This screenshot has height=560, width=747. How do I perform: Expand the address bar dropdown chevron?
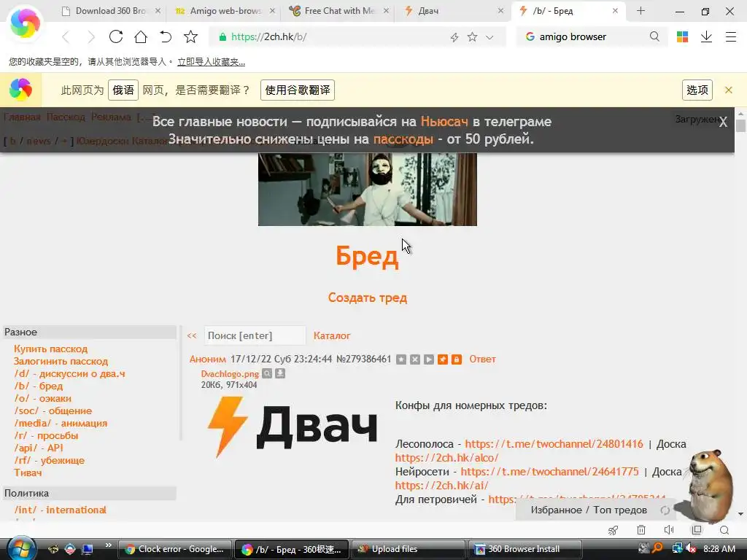(x=489, y=37)
